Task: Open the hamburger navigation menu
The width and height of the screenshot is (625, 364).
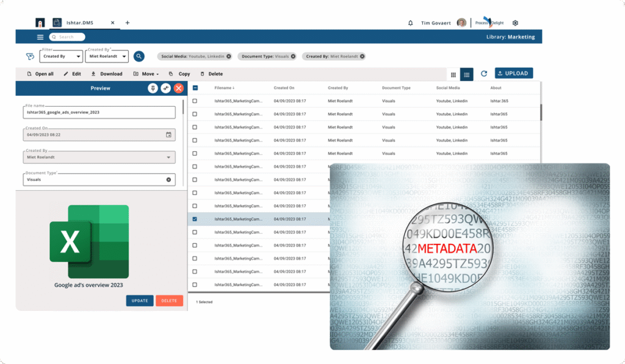Action: coord(40,37)
